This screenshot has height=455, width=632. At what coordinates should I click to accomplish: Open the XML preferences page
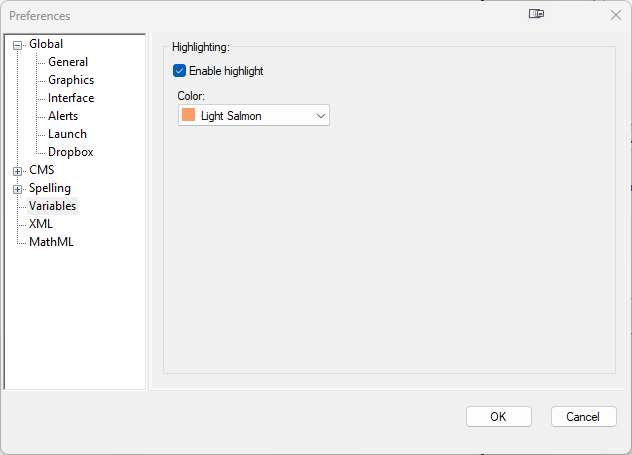point(41,224)
